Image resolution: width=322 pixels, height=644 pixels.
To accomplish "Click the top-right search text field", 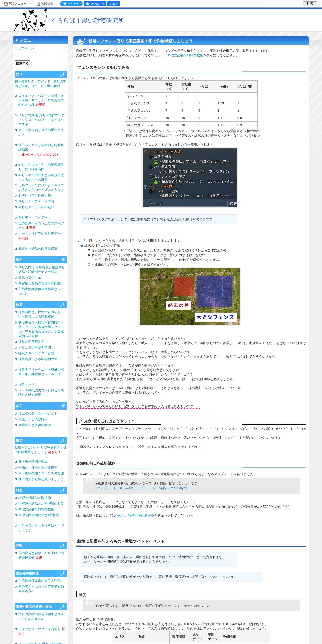I will pos(287,4).
